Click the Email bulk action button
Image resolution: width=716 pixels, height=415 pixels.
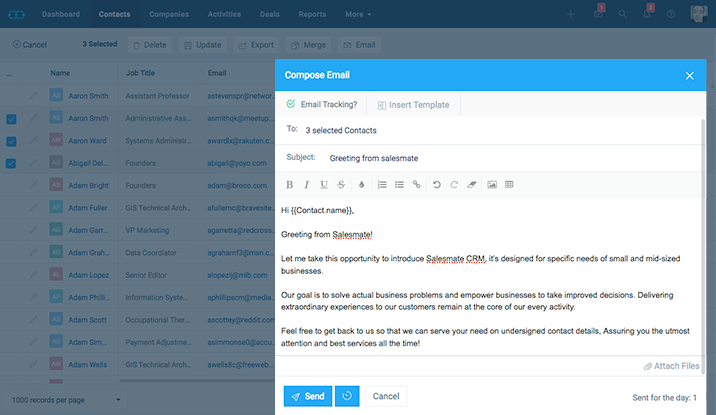(x=359, y=45)
